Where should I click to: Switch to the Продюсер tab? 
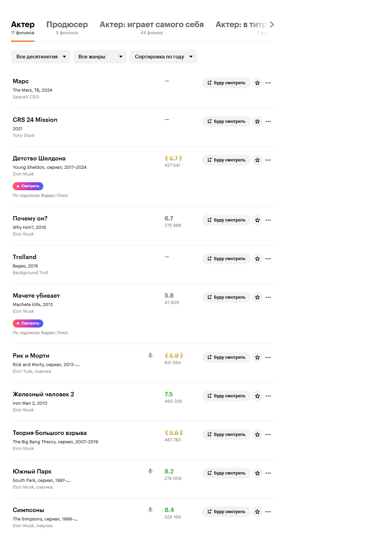tap(67, 28)
